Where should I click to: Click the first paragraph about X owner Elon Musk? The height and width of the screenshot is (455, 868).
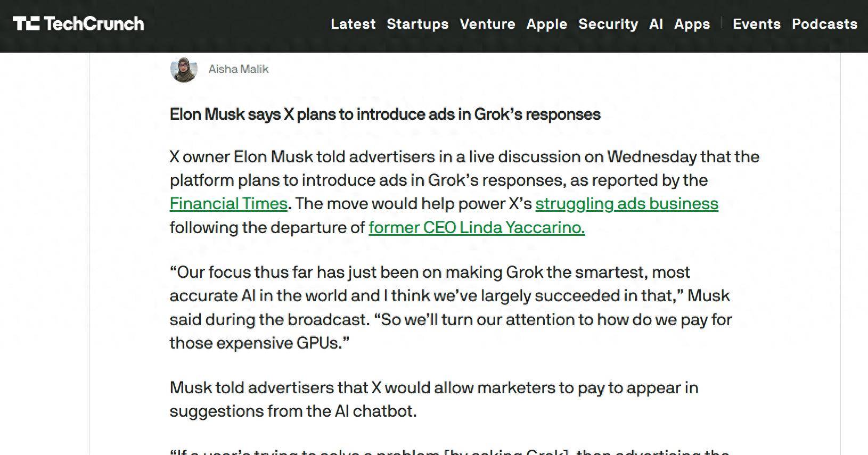464,192
